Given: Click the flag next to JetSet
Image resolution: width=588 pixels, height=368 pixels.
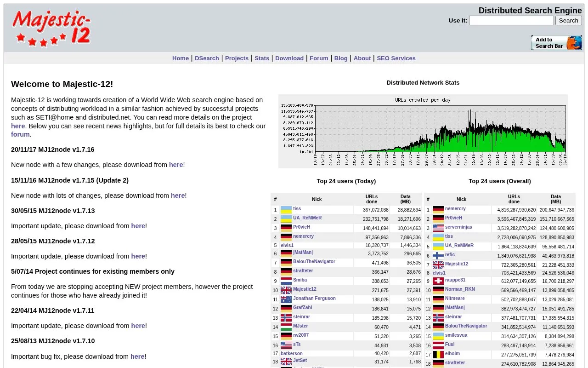Looking at the screenshot, I should 286,362.
